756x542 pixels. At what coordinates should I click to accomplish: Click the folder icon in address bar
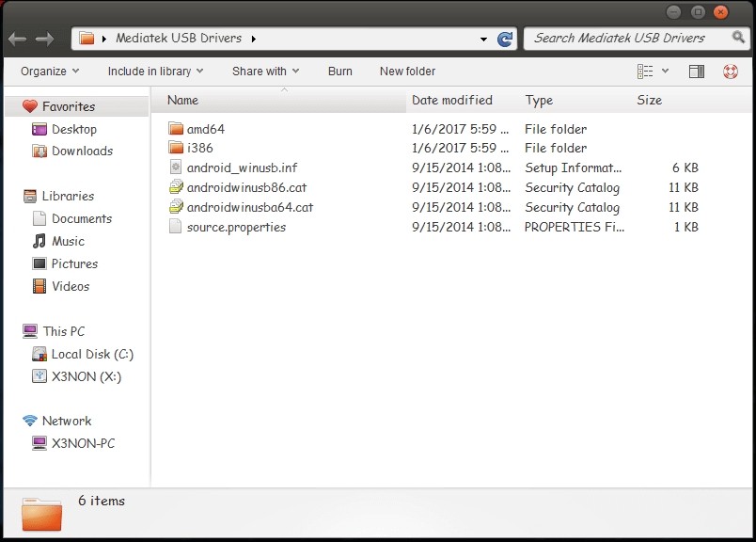coord(87,38)
